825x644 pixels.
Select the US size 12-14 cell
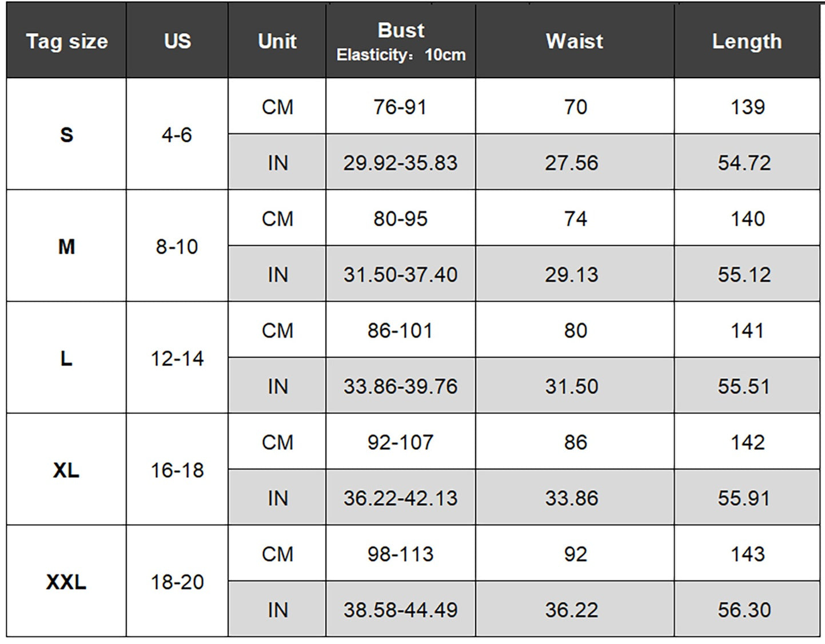177,358
